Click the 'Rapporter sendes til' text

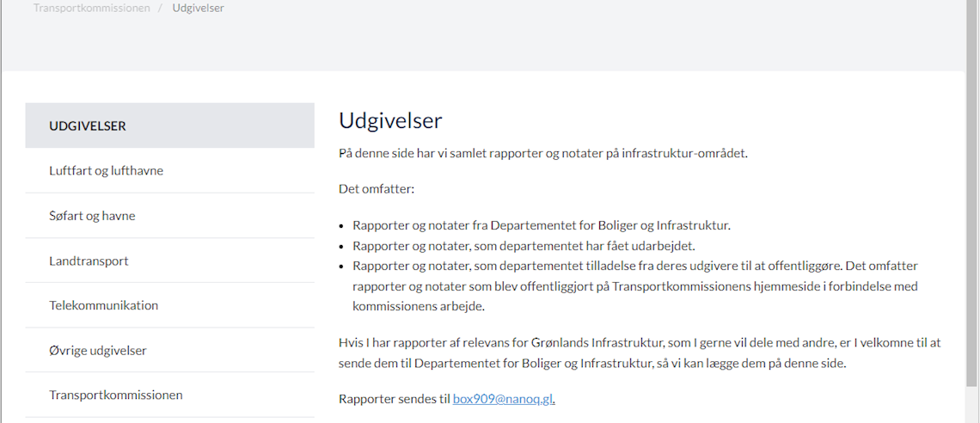pos(395,399)
